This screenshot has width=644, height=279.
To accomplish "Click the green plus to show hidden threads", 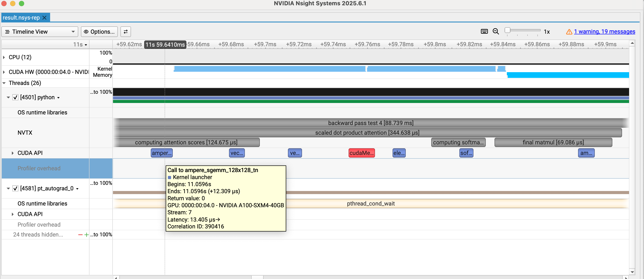I will click(x=87, y=235).
